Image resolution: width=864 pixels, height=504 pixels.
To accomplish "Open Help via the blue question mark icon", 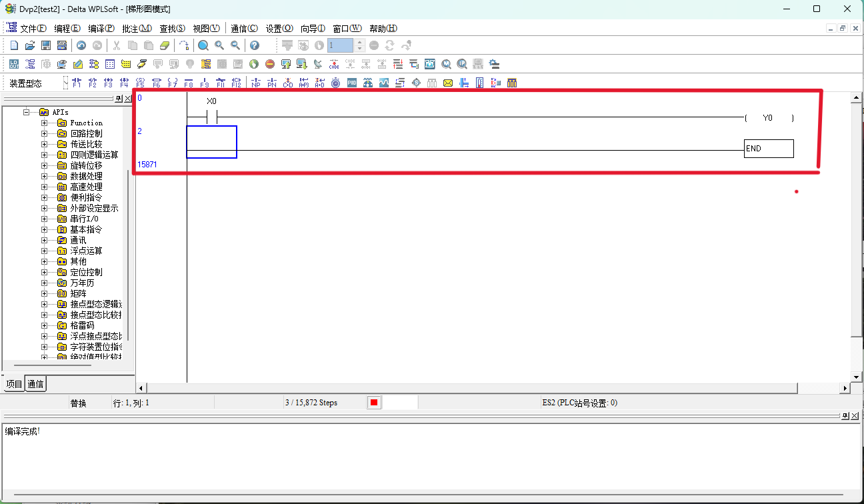I will (x=254, y=45).
